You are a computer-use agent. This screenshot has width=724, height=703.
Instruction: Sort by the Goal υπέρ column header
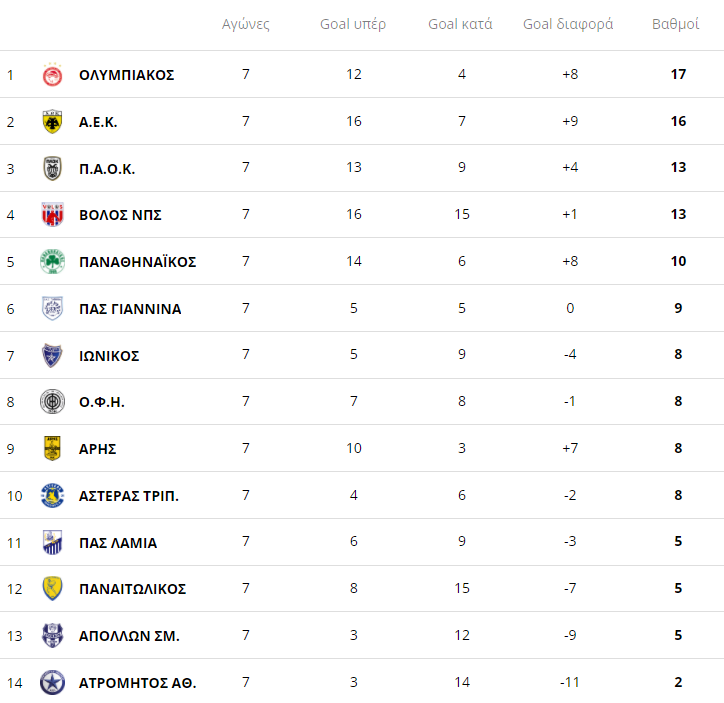coord(353,24)
